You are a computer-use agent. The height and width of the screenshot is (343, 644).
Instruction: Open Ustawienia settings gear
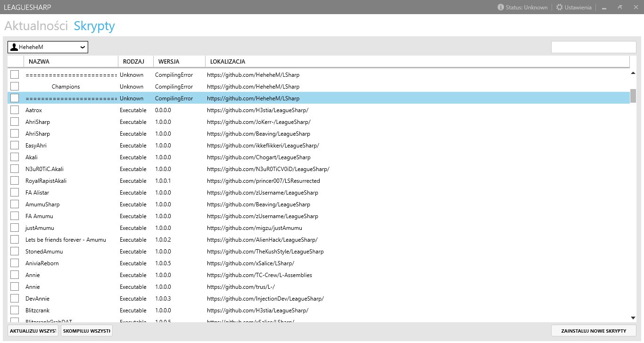(x=560, y=7)
